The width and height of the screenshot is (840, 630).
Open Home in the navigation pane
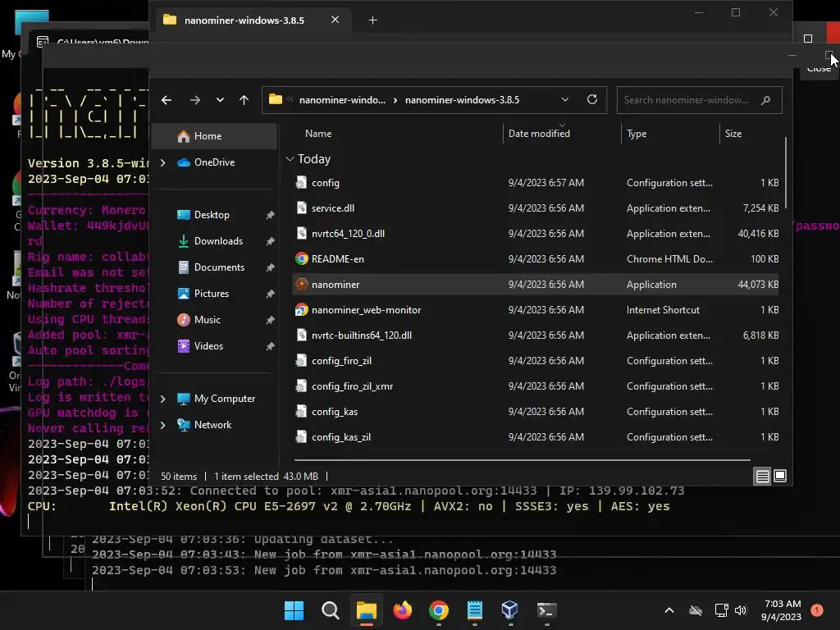click(x=216, y=136)
